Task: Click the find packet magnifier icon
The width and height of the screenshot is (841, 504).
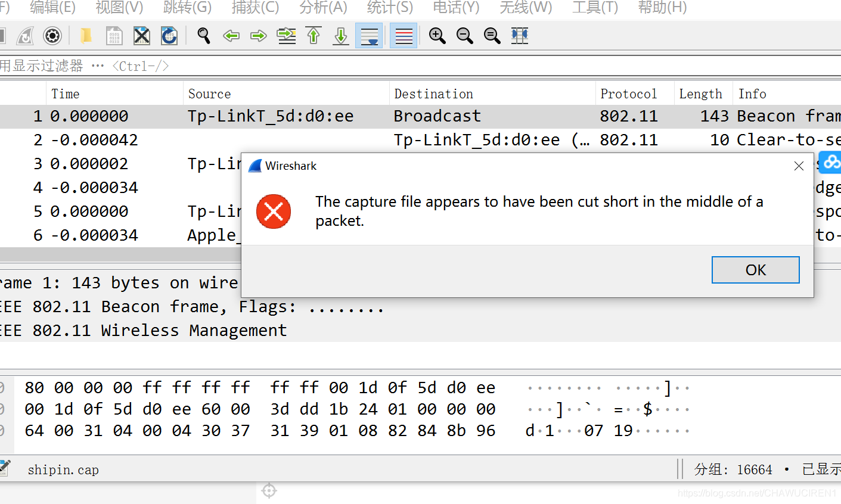Action: 204,36
